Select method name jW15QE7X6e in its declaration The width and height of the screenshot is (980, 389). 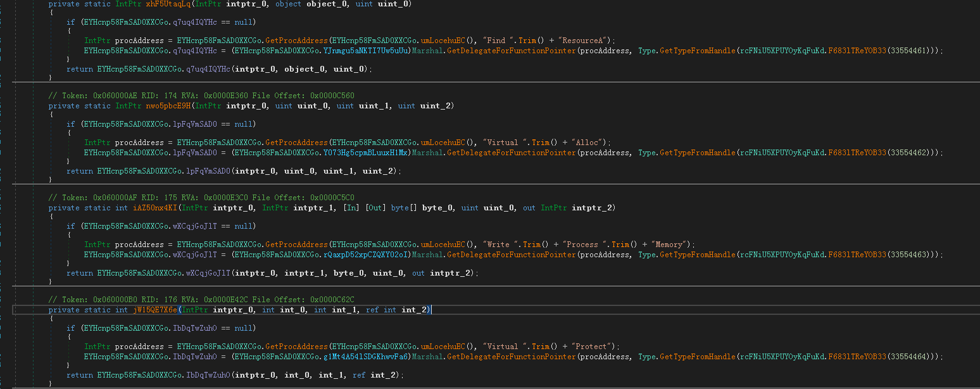coord(155,310)
